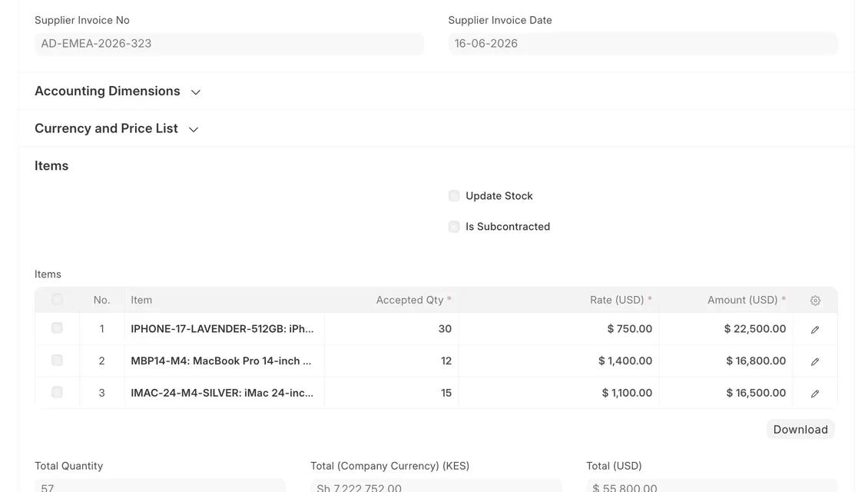The width and height of the screenshot is (868, 492).
Task: Click the $ 22,500.00 amount cell
Action: [726, 329]
